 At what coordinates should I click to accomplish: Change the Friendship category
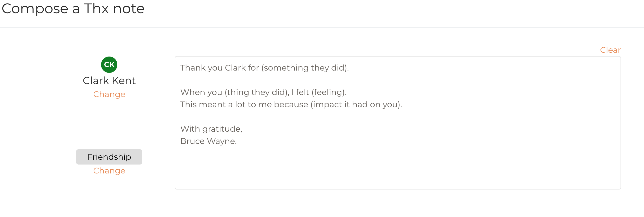[x=109, y=171]
